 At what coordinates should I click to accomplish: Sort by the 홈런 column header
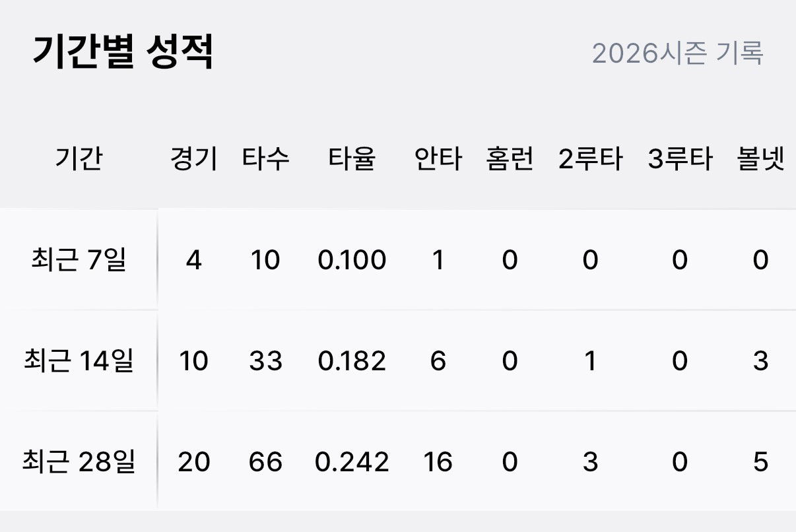(x=510, y=160)
